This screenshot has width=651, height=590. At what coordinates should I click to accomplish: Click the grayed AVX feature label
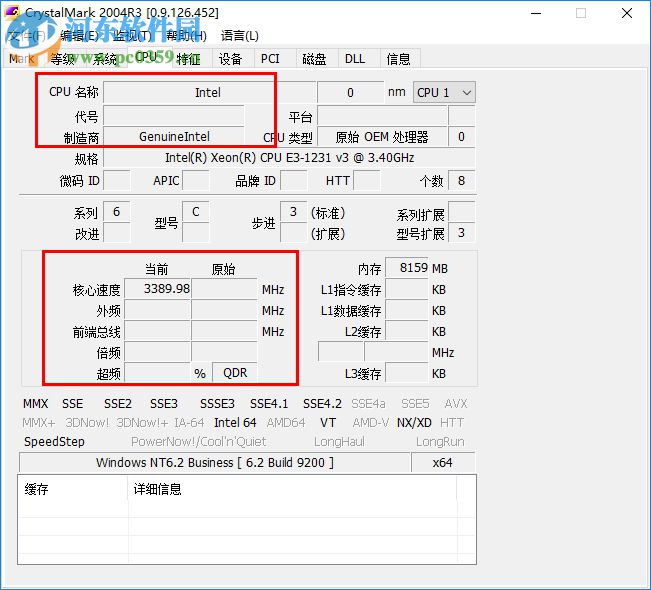(456, 404)
